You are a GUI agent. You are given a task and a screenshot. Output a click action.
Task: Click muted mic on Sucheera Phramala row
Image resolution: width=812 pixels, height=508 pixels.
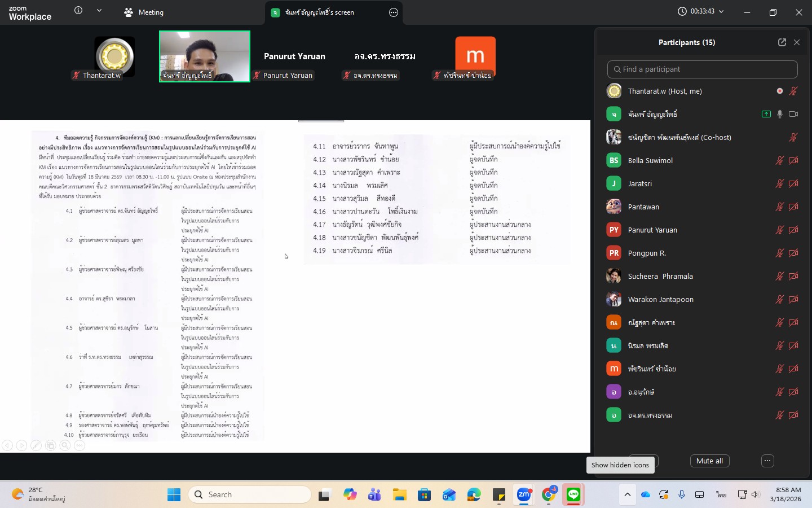[780, 276]
